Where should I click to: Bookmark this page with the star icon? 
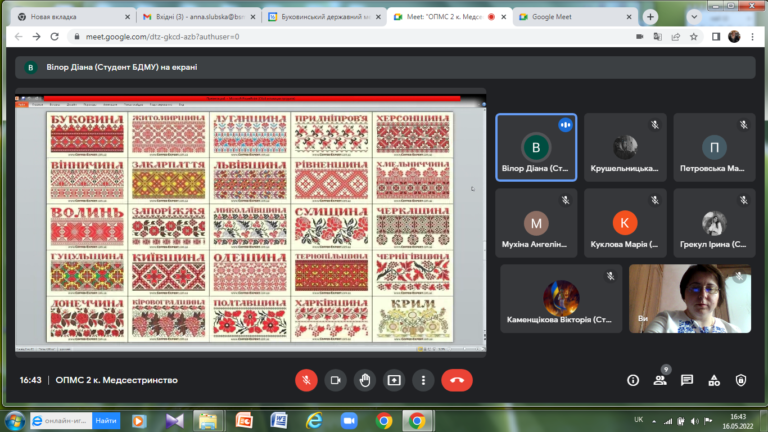(x=693, y=36)
